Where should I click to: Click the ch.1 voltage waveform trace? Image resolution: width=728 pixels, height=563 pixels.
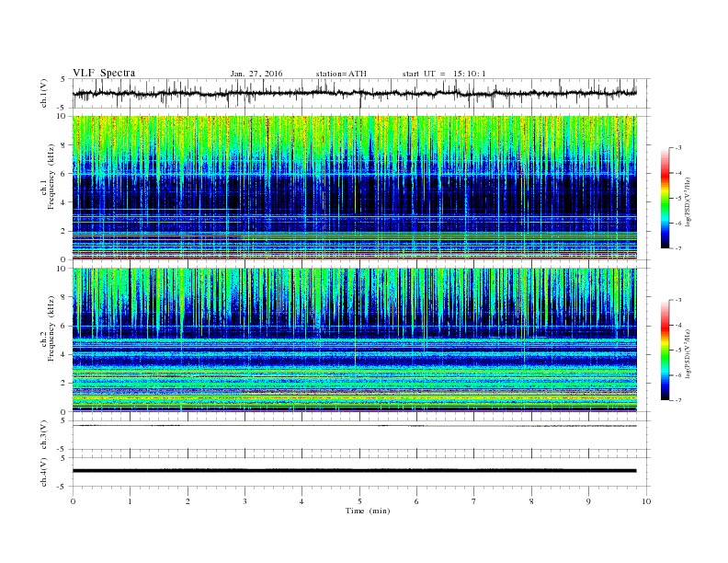(x=354, y=93)
